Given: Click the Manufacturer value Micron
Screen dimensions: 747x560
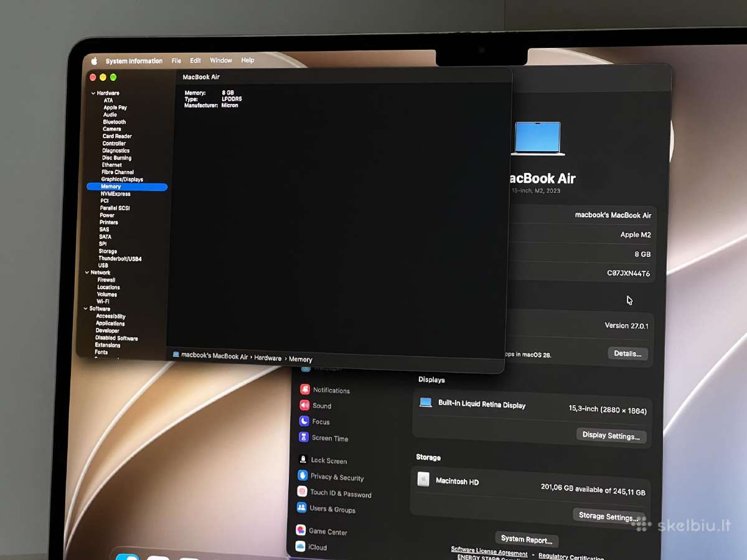Looking at the screenshot, I should [230, 106].
